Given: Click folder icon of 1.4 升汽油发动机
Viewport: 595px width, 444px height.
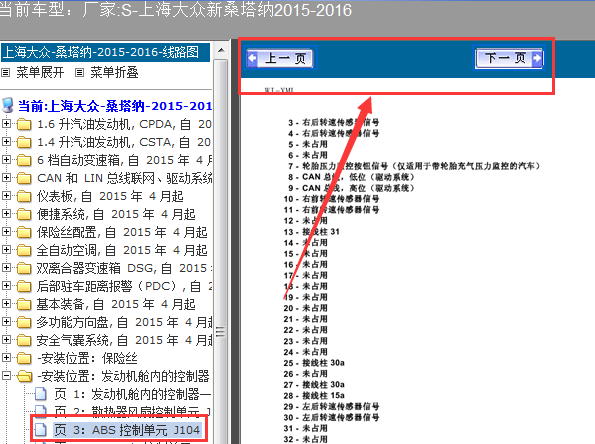Looking at the screenshot, I should (24, 142).
